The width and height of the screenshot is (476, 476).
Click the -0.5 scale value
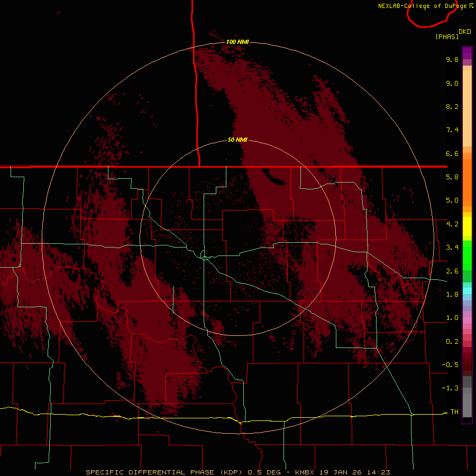tap(450, 365)
